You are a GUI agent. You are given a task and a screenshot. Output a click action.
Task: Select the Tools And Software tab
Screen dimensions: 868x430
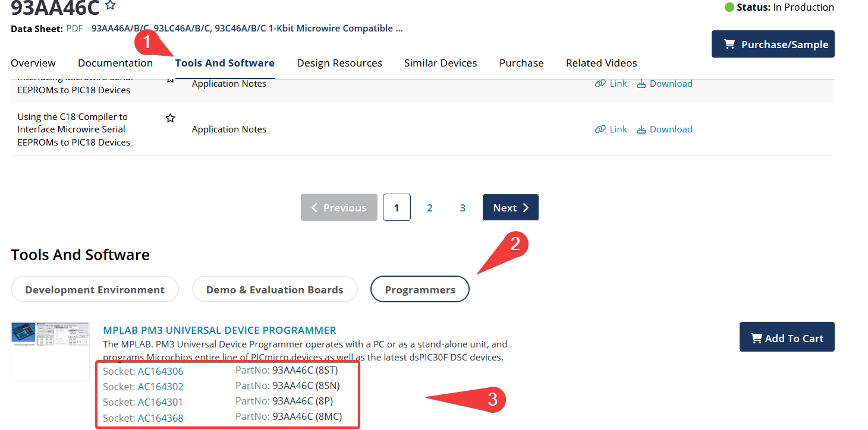(x=225, y=63)
